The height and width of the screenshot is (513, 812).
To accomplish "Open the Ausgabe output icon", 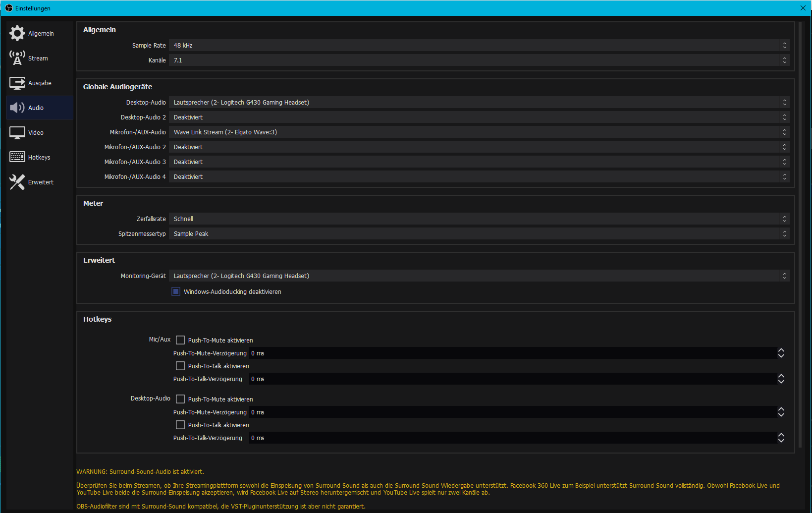I will coord(17,83).
